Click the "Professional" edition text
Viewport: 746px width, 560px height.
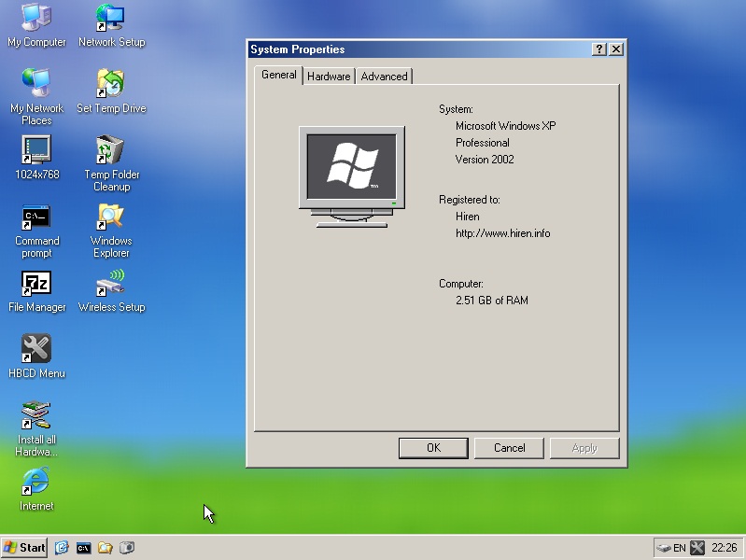483,143
